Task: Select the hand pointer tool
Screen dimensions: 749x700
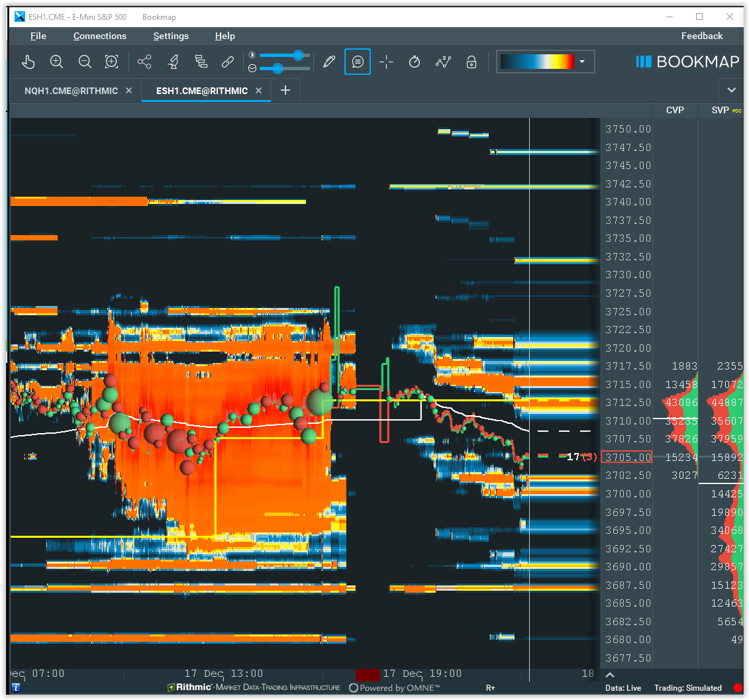Action: click(28, 62)
